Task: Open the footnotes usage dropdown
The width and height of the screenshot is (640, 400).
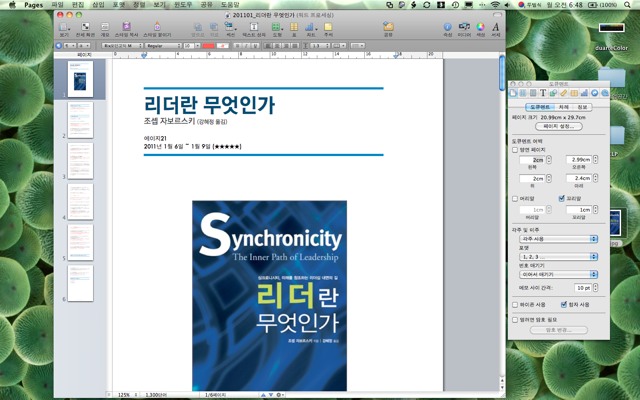Action: (558, 239)
